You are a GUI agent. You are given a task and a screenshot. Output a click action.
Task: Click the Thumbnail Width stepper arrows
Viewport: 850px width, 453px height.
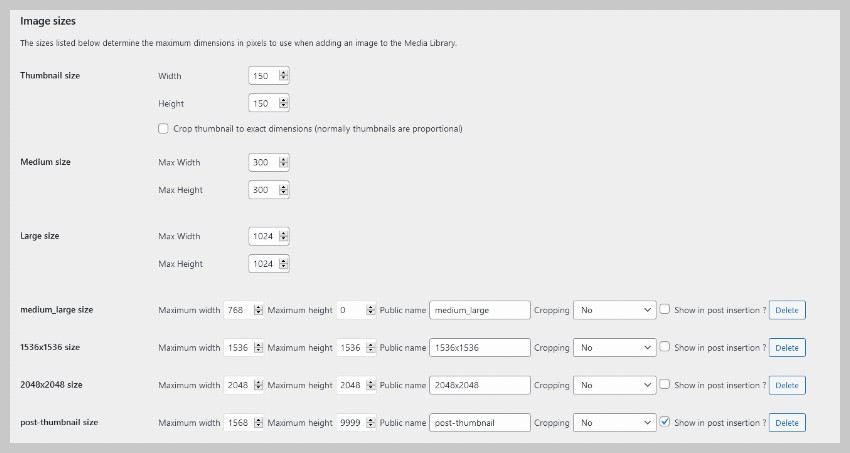click(x=284, y=76)
